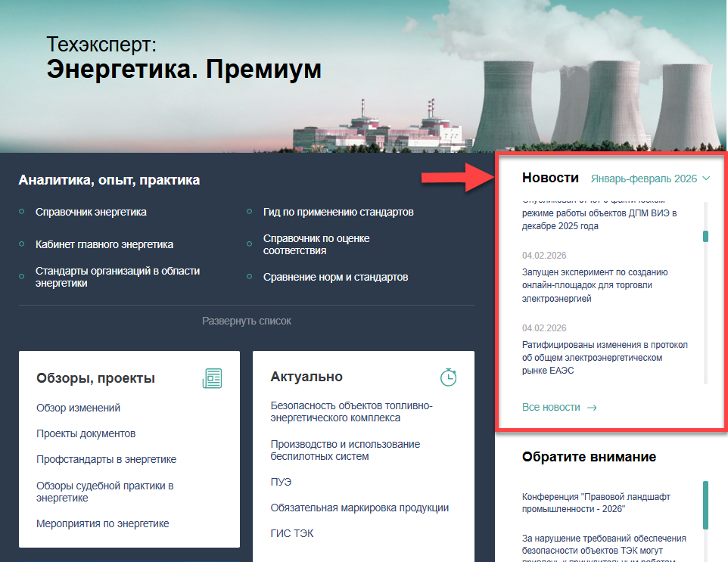This screenshot has height=562, width=728.
Task: Open Профстандарты в энергетике
Action: tap(106, 459)
